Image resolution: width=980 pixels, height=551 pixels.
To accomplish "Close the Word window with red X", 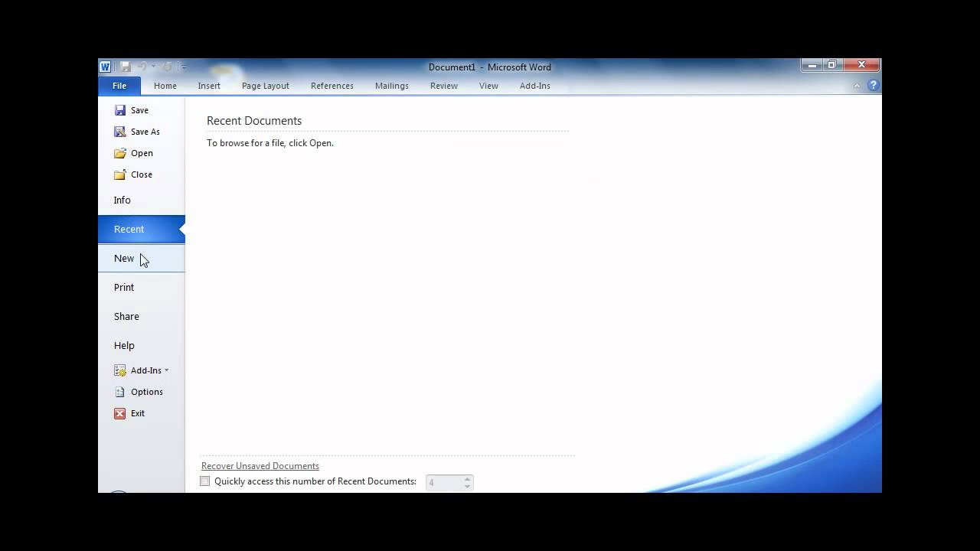I will (x=861, y=65).
